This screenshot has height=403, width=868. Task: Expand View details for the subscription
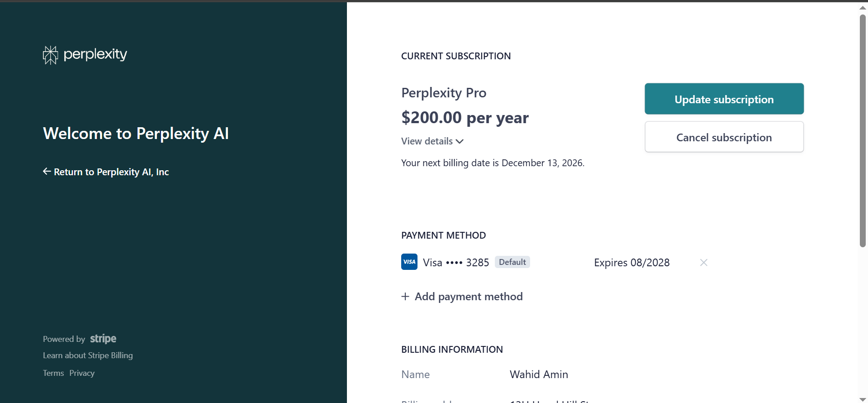(x=432, y=141)
